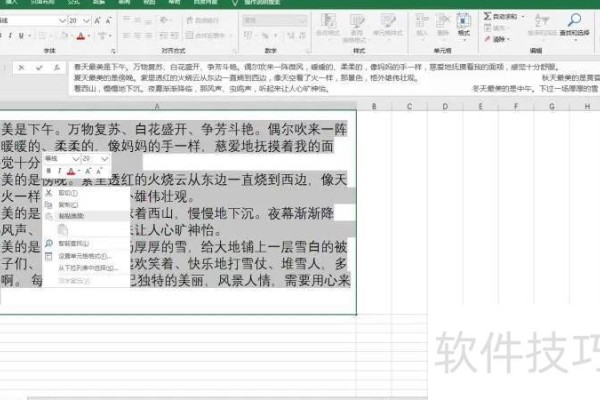Click inside the formula bar text
Viewport: 600px width, 400px height.
(x=333, y=78)
